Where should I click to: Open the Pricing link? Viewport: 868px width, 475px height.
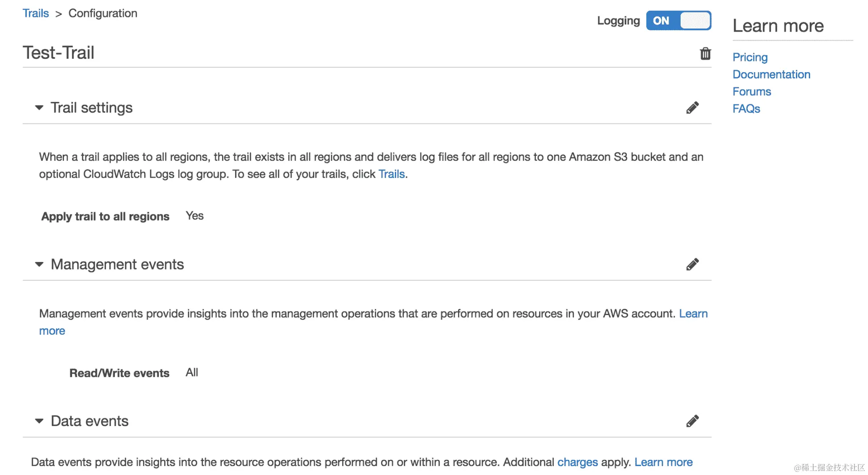[x=750, y=57]
